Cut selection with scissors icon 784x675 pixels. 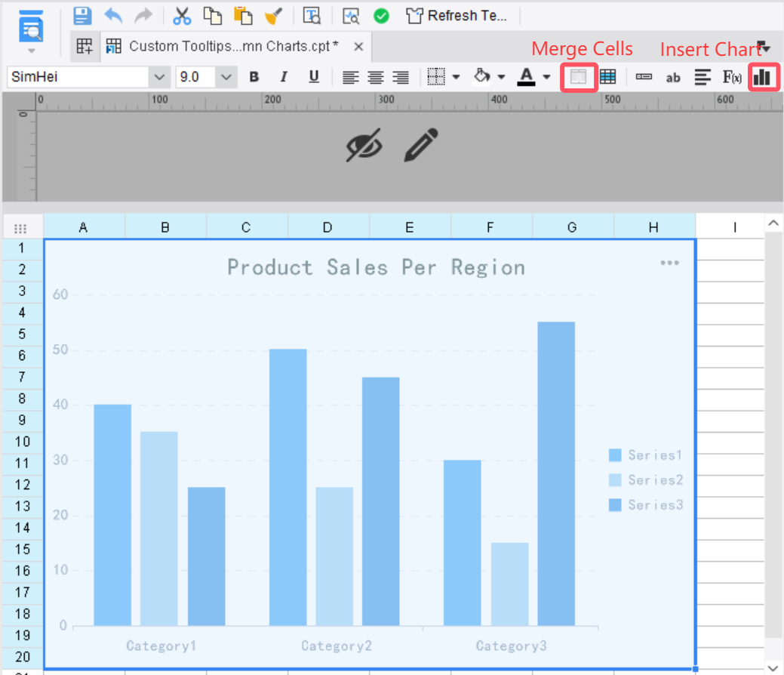(x=182, y=16)
